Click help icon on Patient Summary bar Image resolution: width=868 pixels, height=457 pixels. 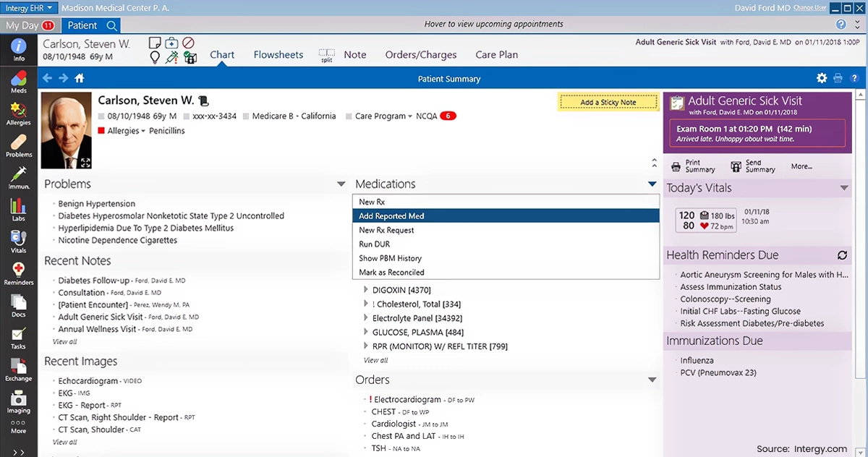tap(854, 78)
